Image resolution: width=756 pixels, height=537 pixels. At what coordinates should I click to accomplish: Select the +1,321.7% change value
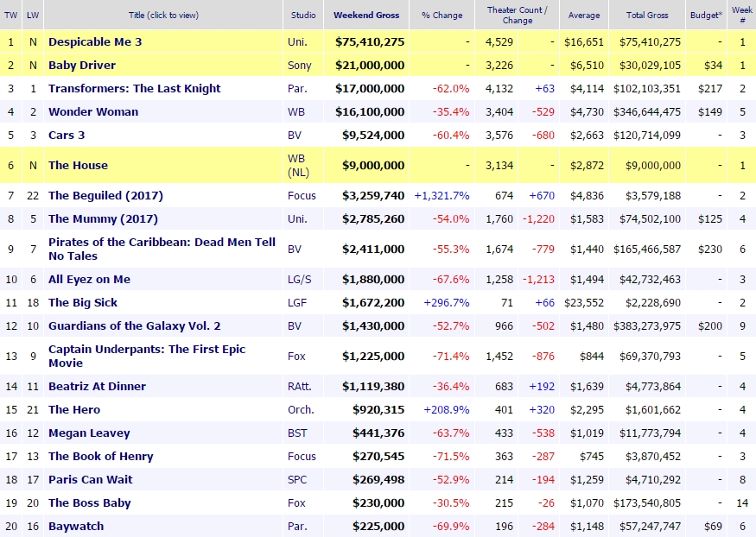(442, 195)
